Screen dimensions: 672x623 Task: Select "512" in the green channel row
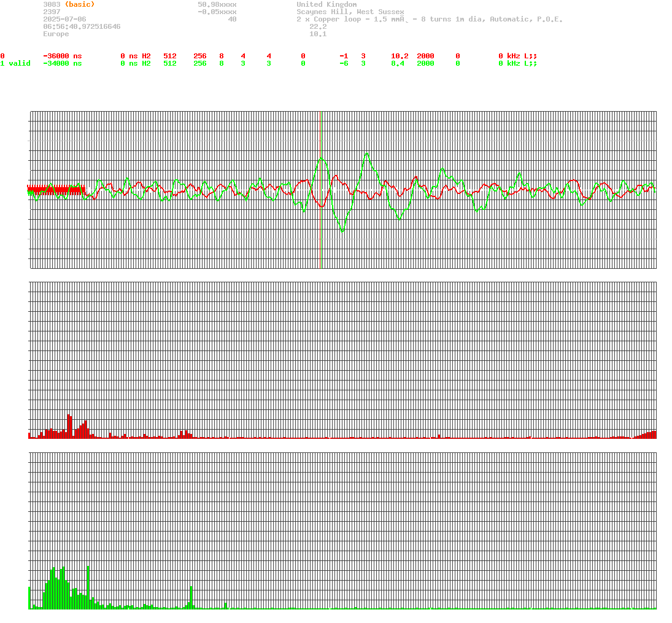click(x=170, y=63)
